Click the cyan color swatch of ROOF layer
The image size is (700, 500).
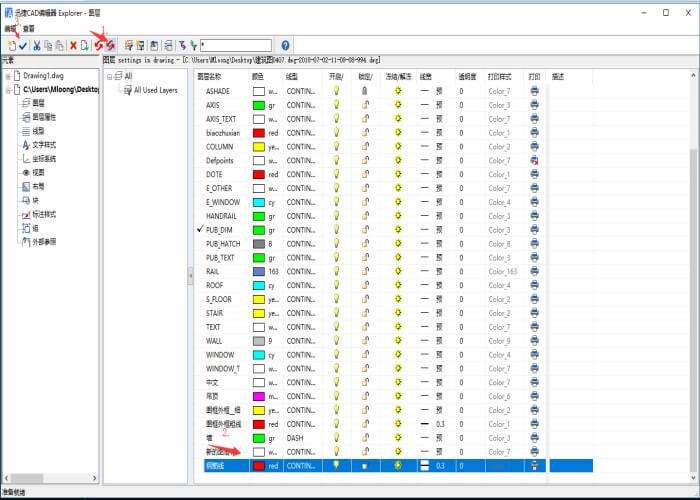tap(259, 285)
